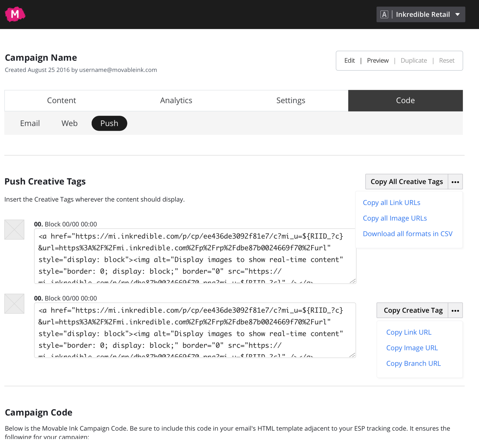Grab the second code box resize handle

[x=352, y=355]
